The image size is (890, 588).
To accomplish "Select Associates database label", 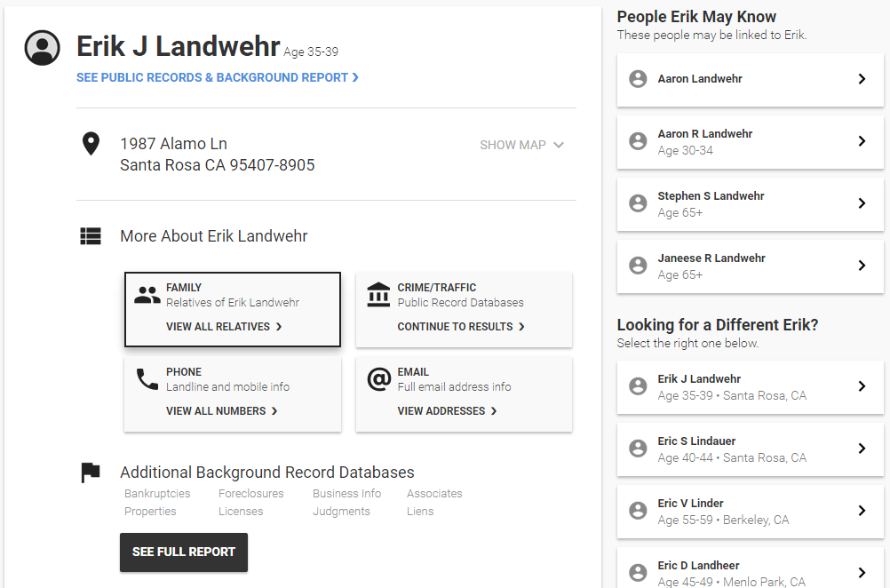I will pyautogui.click(x=434, y=493).
